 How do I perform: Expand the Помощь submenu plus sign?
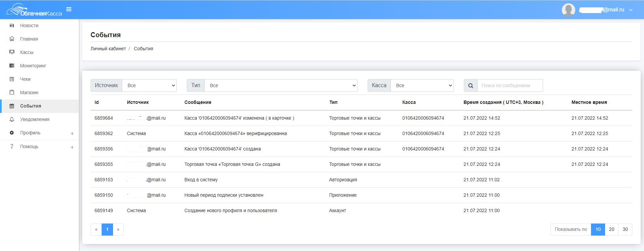72,147
